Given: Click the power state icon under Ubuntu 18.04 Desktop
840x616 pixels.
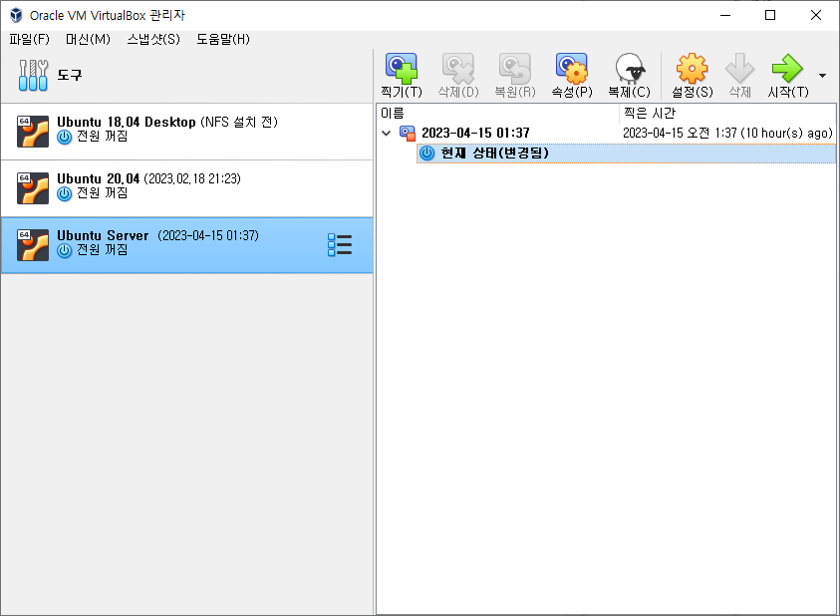Looking at the screenshot, I should point(65,138).
